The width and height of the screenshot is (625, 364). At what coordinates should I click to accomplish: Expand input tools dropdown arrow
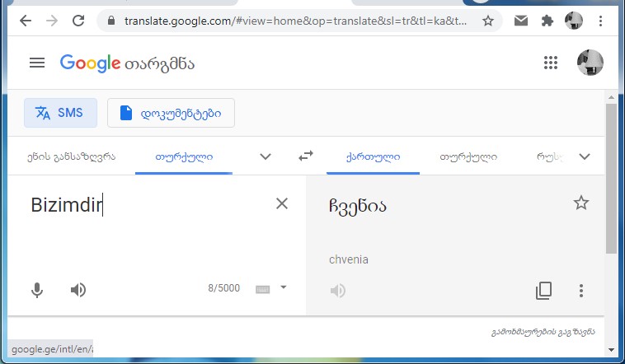pyautogui.click(x=284, y=287)
